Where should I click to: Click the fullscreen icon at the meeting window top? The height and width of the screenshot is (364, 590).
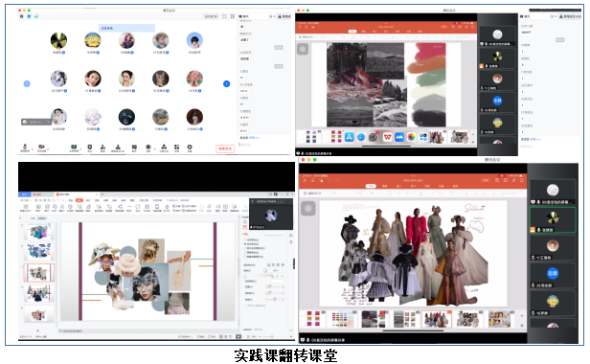click(x=224, y=16)
